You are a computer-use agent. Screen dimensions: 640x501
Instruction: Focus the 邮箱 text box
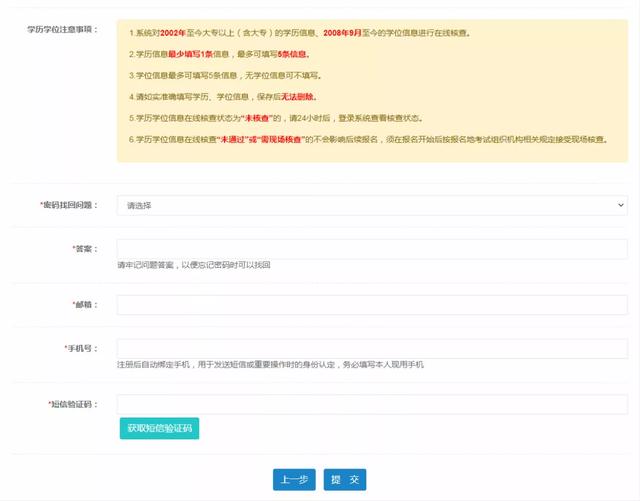click(371, 304)
